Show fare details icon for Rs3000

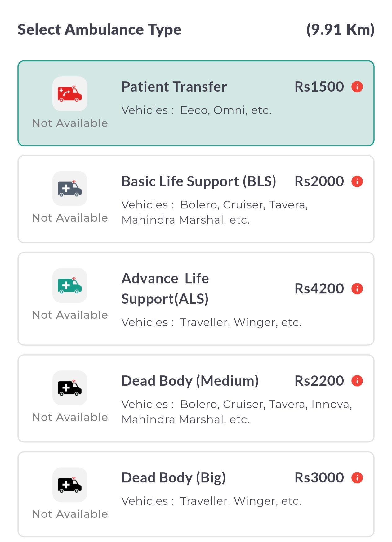tap(357, 477)
